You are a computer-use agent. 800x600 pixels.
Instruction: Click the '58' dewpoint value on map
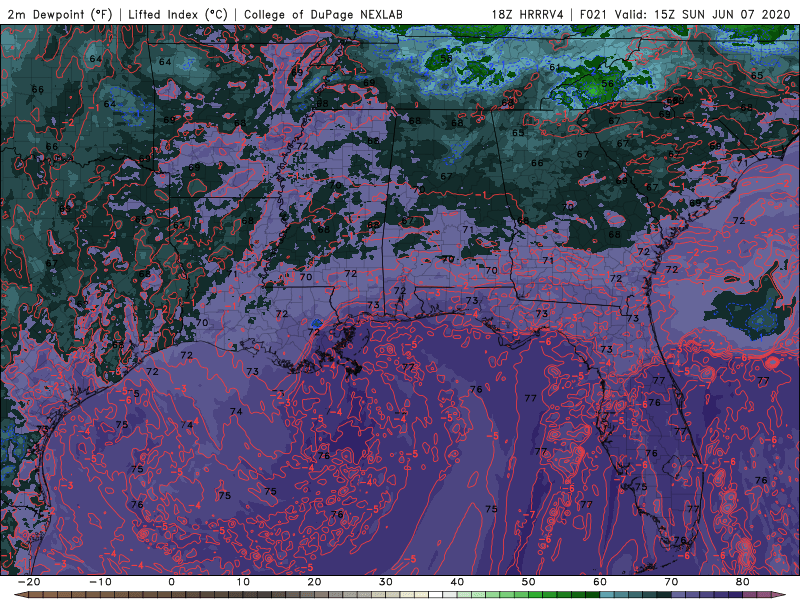coord(446,58)
